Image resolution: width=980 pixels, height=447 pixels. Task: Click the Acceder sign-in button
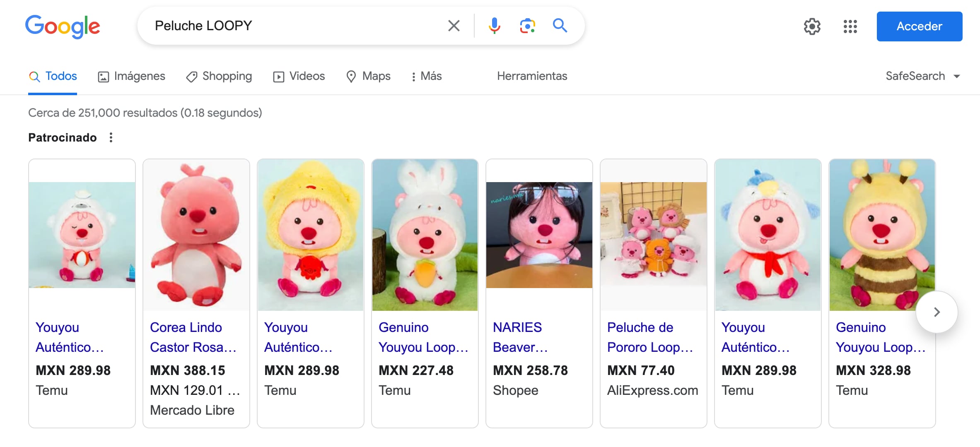[x=919, y=26]
